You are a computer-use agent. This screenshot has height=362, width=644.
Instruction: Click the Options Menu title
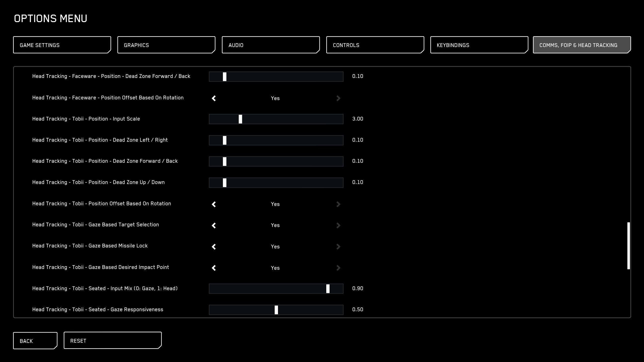[51, 19]
